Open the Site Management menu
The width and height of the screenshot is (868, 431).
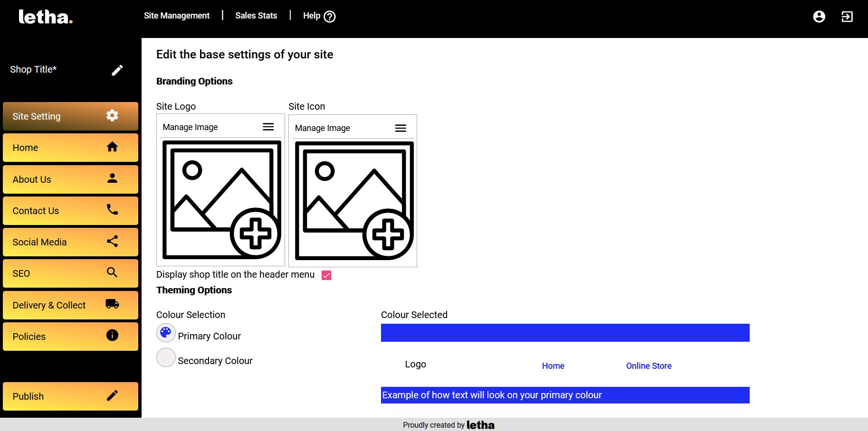176,16
